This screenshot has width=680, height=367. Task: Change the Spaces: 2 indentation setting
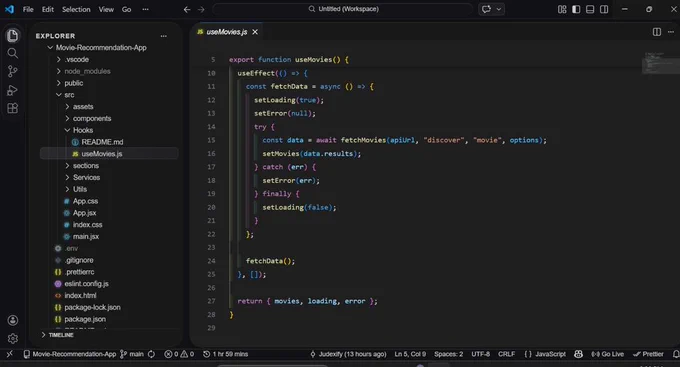[x=448, y=354]
